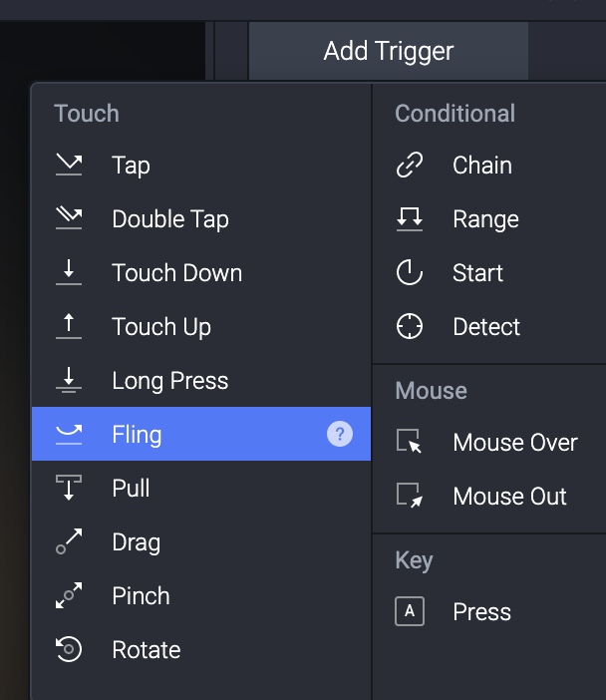This screenshot has height=700, width=606.
Task: Open help for the Fling trigger
Action: pyautogui.click(x=340, y=435)
